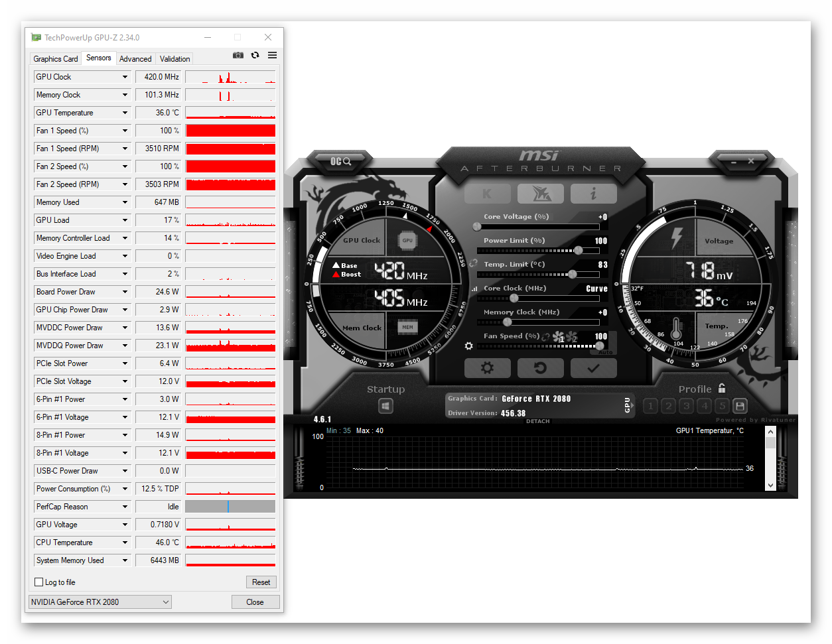Click the Memory Clock slider handle
This screenshot has width=832, height=644.
(x=508, y=322)
